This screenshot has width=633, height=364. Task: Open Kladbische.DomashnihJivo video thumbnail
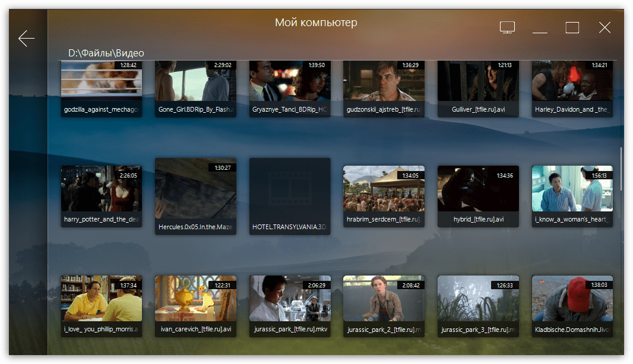(x=572, y=299)
